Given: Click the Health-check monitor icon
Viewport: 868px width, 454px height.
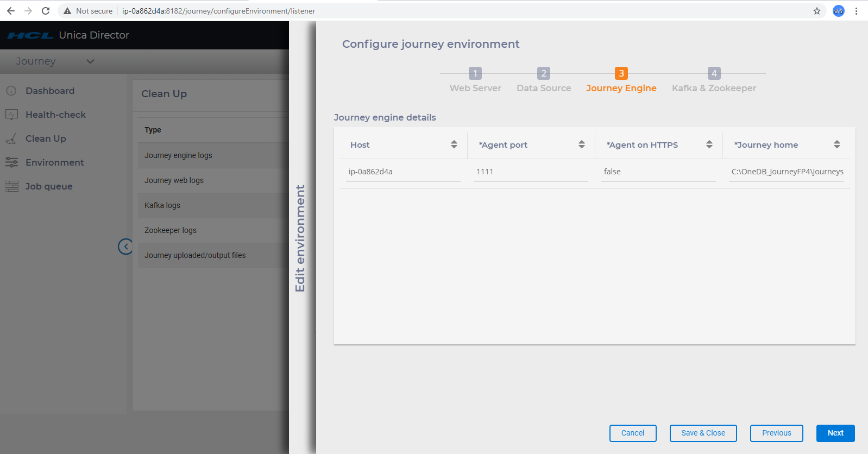Looking at the screenshot, I should (x=11, y=115).
